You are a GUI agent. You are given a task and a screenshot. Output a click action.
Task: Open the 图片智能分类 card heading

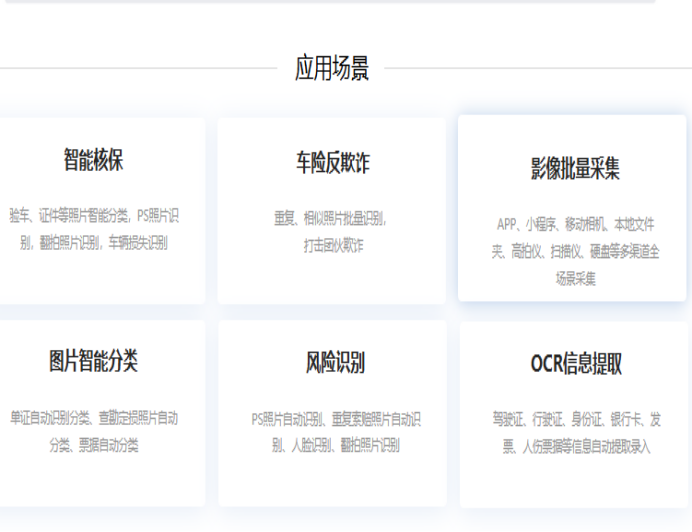click(x=94, y=361)
